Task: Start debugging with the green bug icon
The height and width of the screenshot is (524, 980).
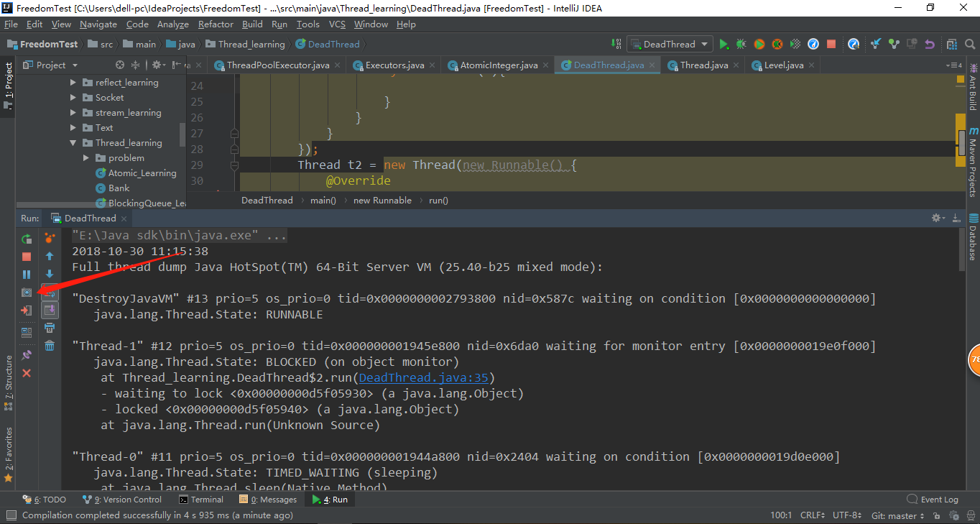Action: click(x=741, y=45)
